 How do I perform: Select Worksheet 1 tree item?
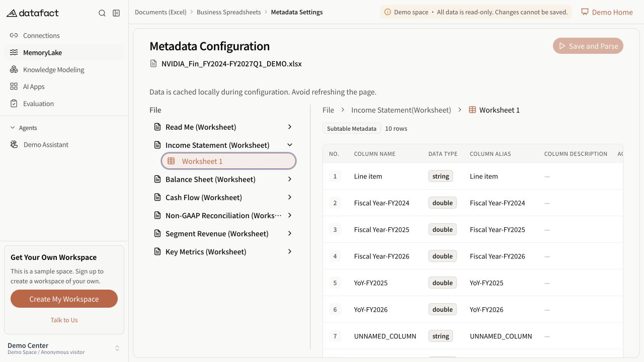228,161
